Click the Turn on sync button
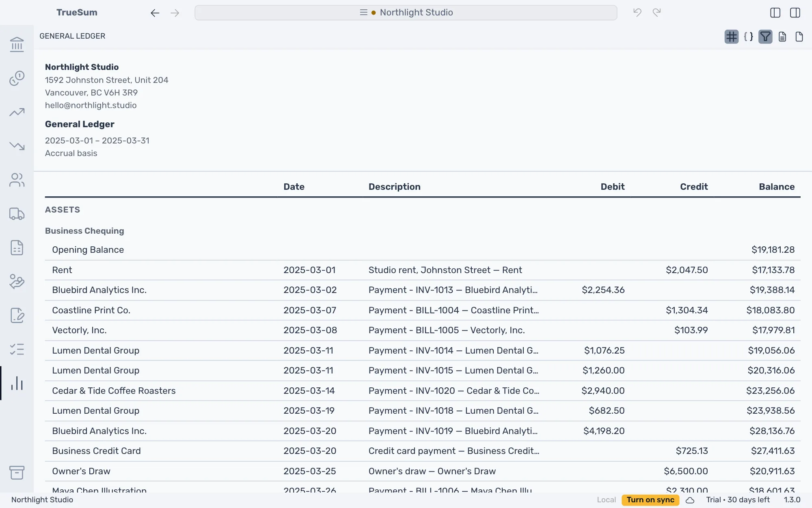This screenshot has height=508, width=812. [650, 500]
